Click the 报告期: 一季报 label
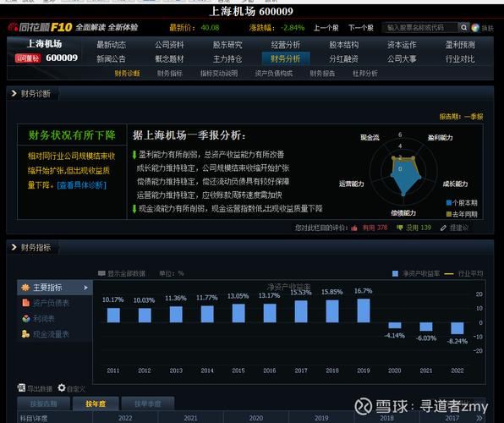This screenshot has width=504, height=423. (461, 117)
